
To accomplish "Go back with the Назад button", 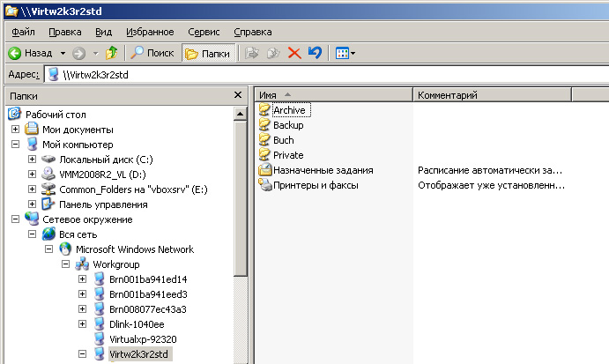I will pos(31,53).
